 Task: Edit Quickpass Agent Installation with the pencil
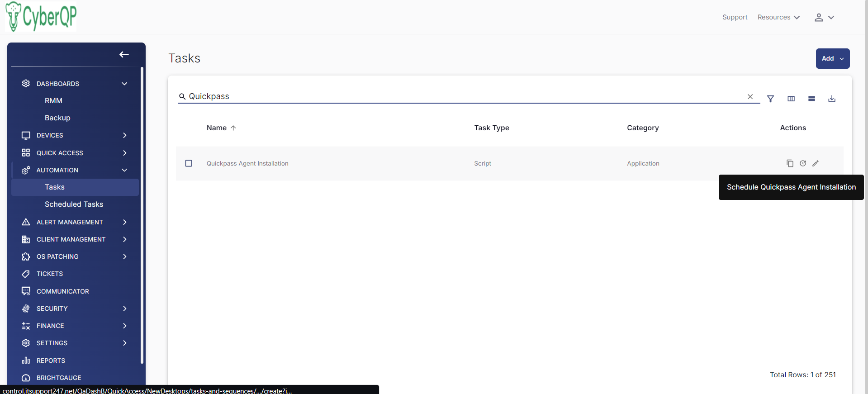point(816,163)
